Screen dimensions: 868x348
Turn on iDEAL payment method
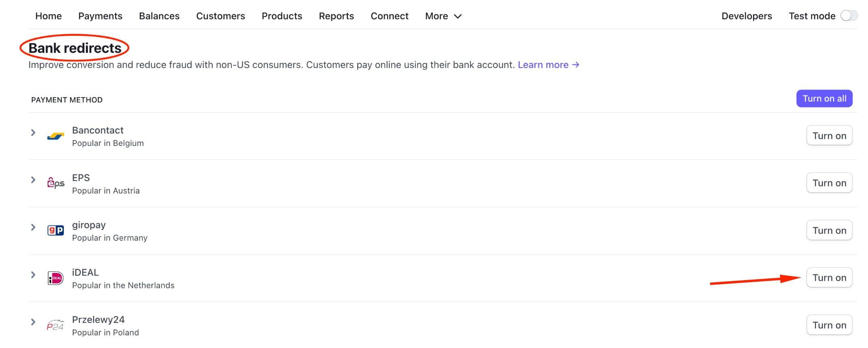coord(829,278)
